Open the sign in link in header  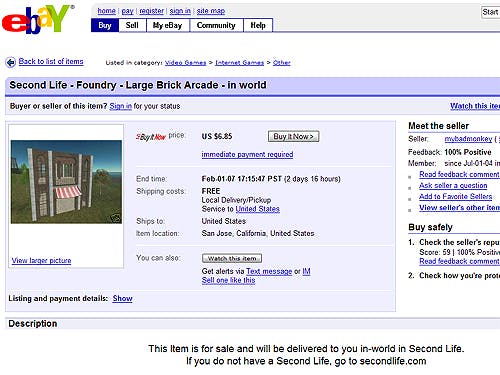pyautogui.click(x=180, y=11)
